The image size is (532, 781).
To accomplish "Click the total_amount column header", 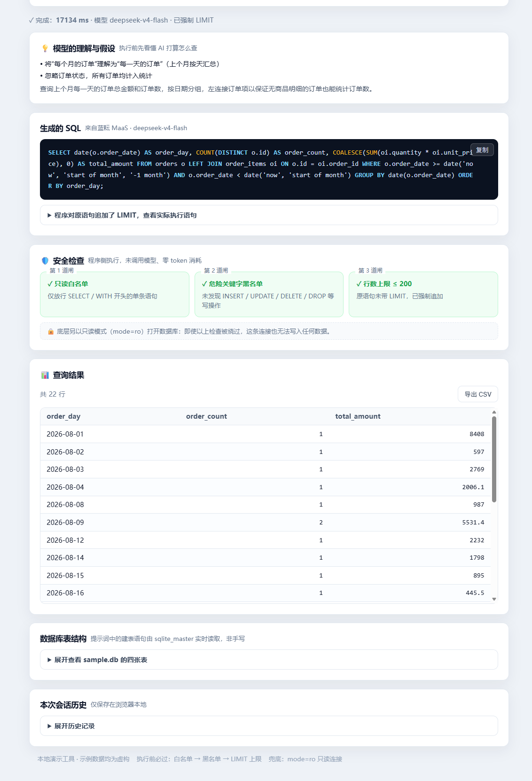I will pyautogui.click(x=358, y=416).
